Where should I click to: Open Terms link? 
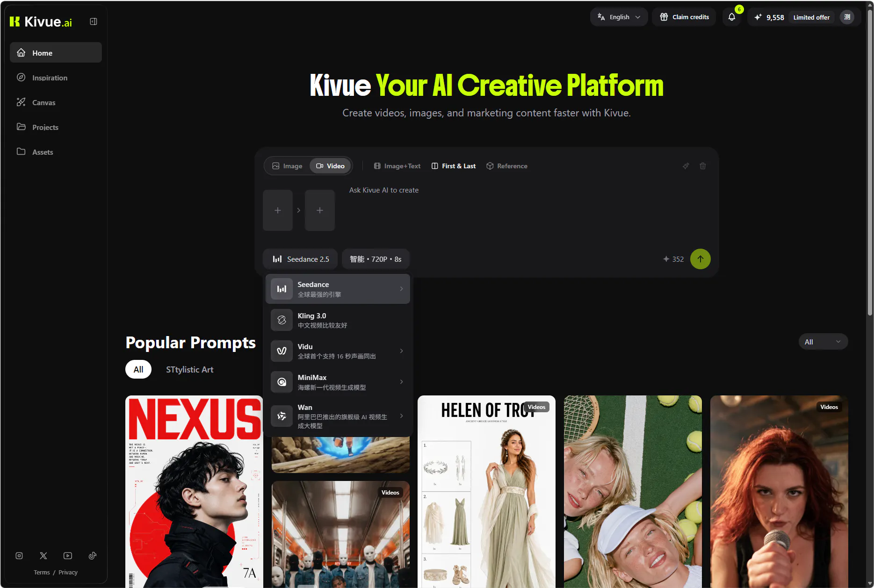tap(42, 572)
